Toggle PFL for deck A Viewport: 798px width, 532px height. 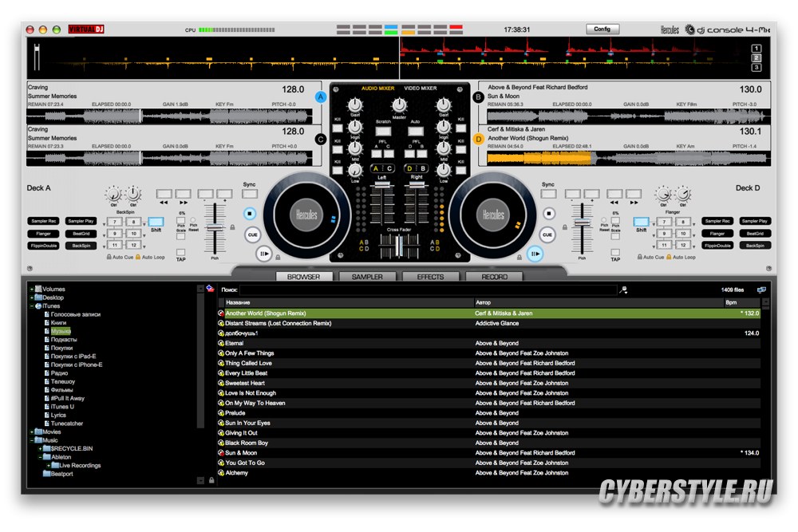tap(377, 153)
